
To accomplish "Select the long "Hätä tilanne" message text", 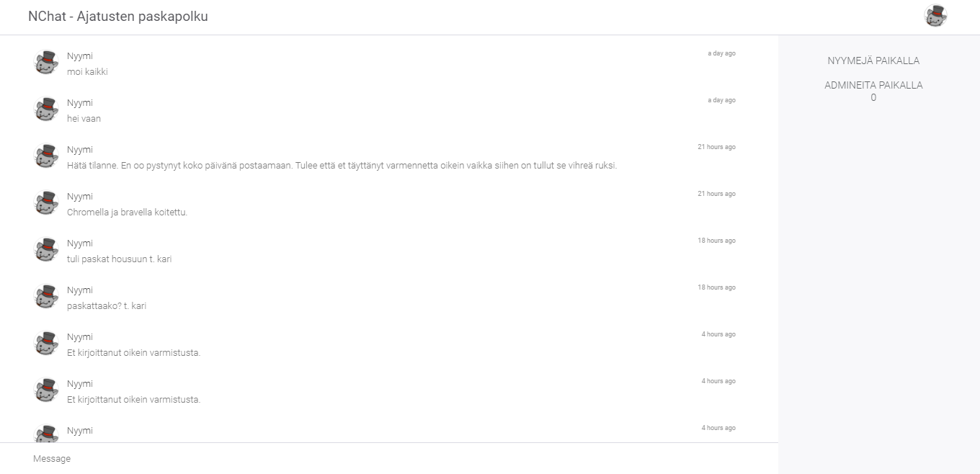I will (342, 166).
